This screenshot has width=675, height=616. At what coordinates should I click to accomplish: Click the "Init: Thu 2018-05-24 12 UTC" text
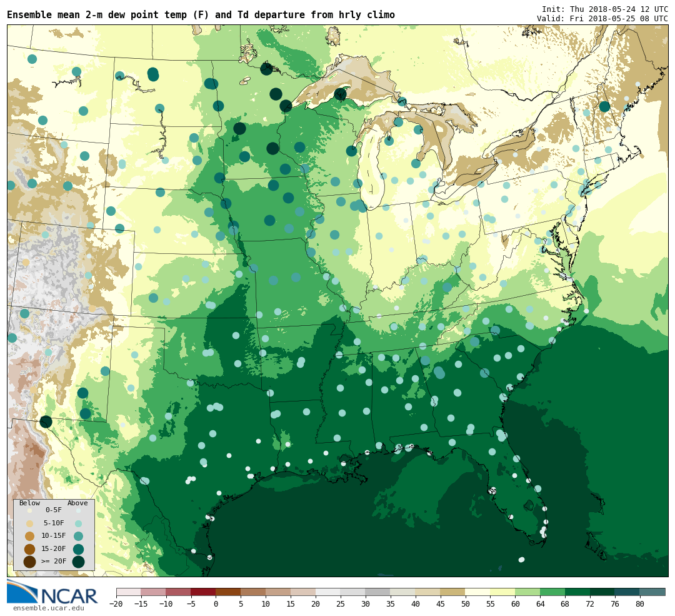(x=605, y=9)
